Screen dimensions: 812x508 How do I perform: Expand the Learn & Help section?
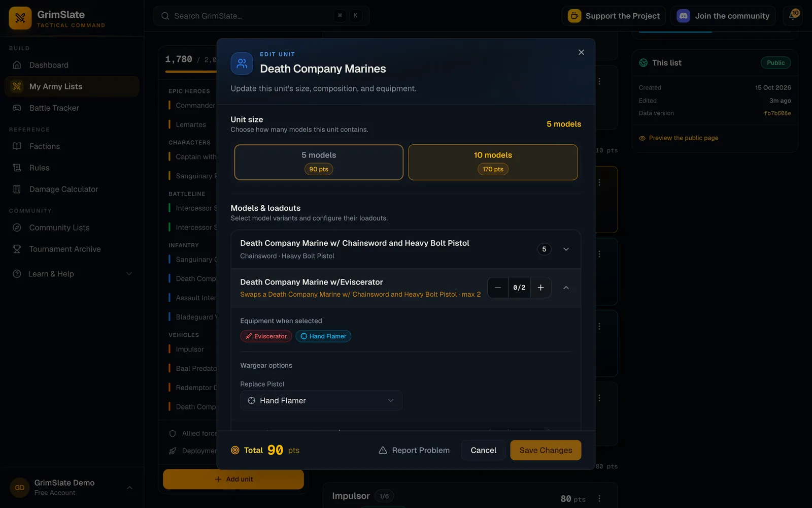point(72,274)
